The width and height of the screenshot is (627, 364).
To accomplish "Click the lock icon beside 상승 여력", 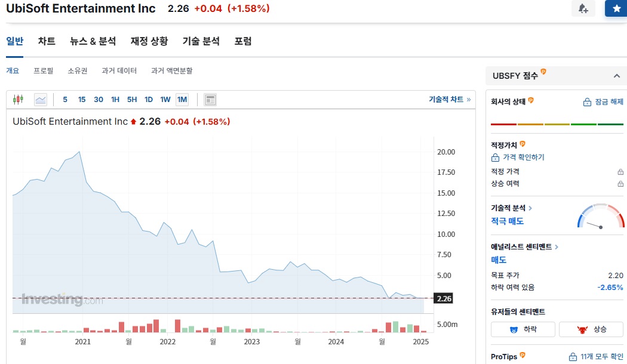I will (x=620, y=184).
